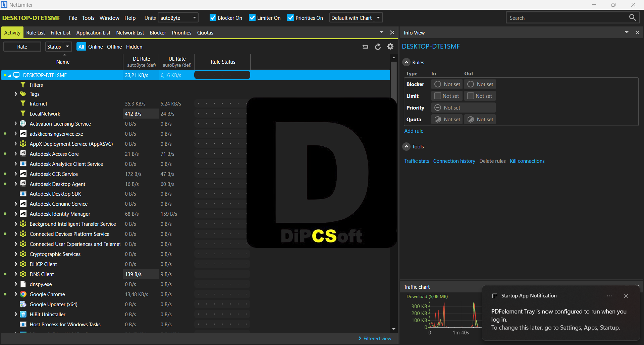The height and width of the screenshot is (345, 644).
Task: Click the Filters funnel icon
Action: (23, 85)
